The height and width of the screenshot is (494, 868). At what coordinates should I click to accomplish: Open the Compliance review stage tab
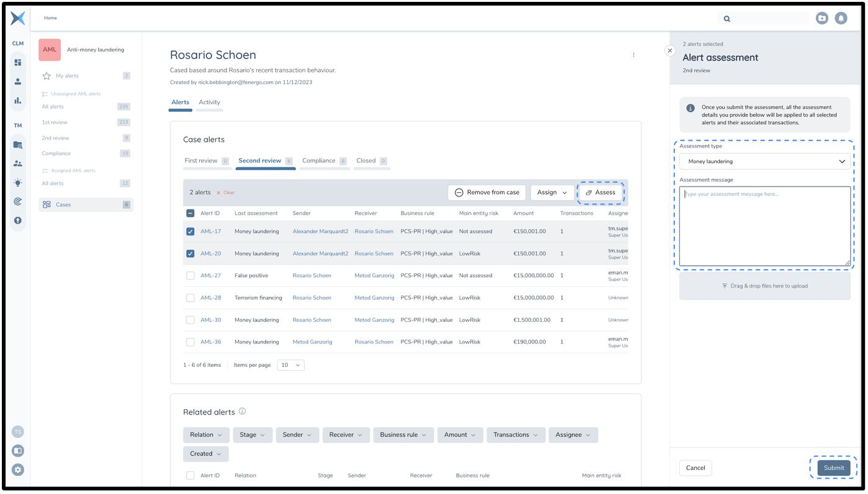point(320,160)
